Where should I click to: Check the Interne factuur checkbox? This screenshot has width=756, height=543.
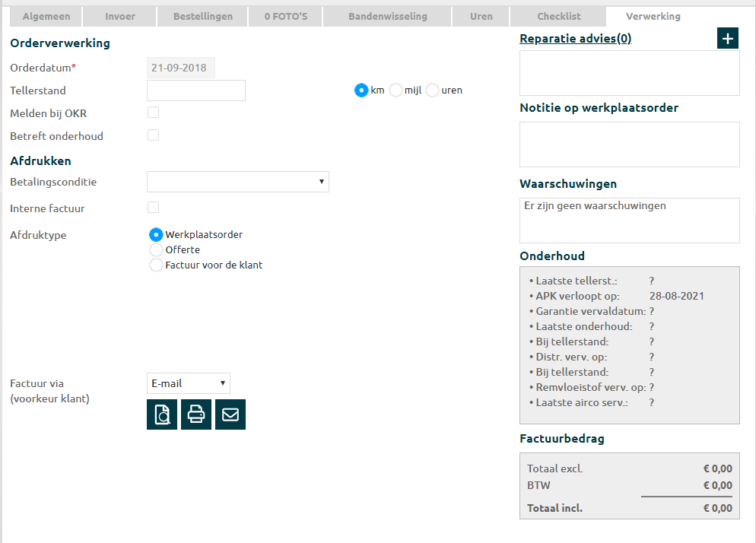point(154,208)
